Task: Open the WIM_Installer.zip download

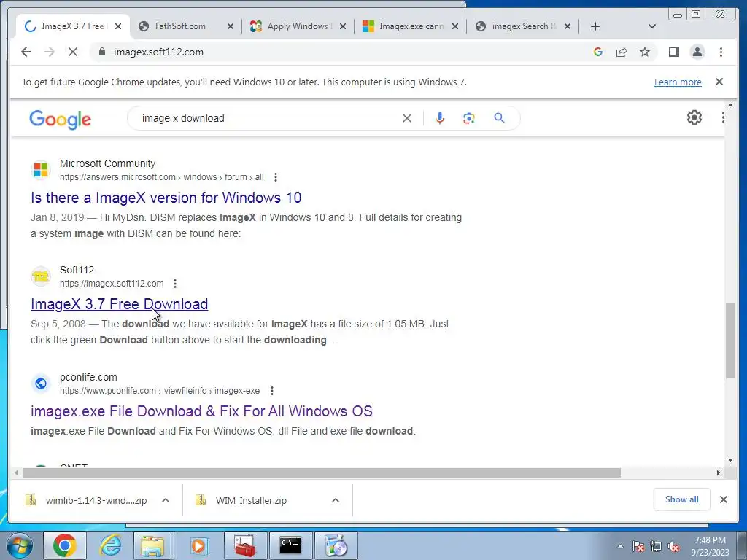Action: pos(251,500)
